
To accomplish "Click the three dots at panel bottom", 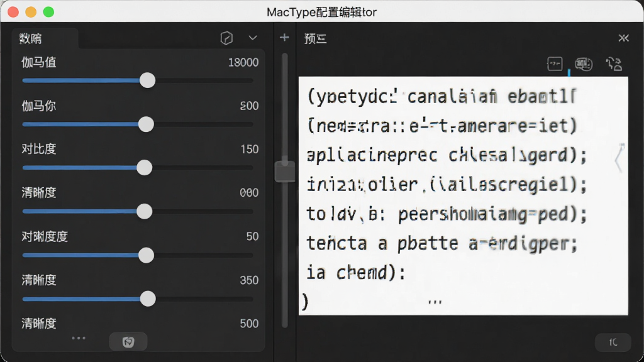I will point(79,338).
